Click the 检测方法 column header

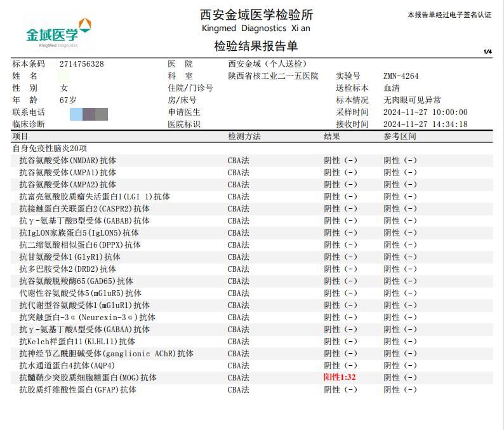tap(244, 137)
